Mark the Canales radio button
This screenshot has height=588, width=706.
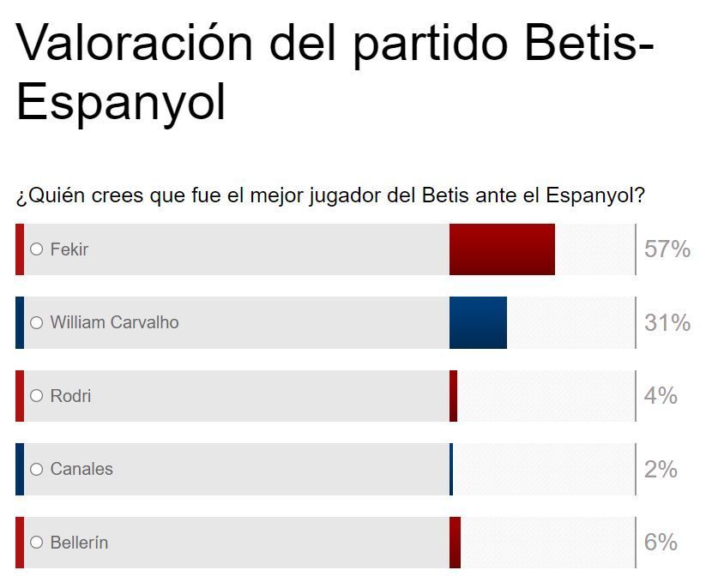click(37, 469)
